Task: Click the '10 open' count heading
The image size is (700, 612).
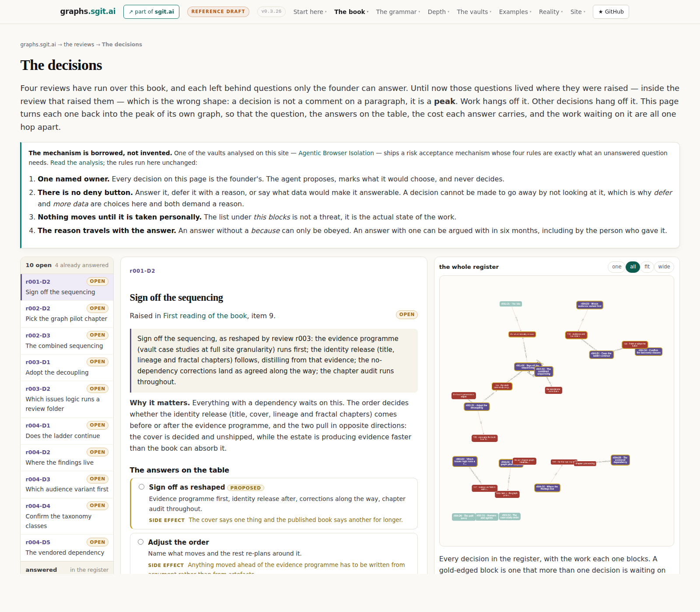Action: 38,265
